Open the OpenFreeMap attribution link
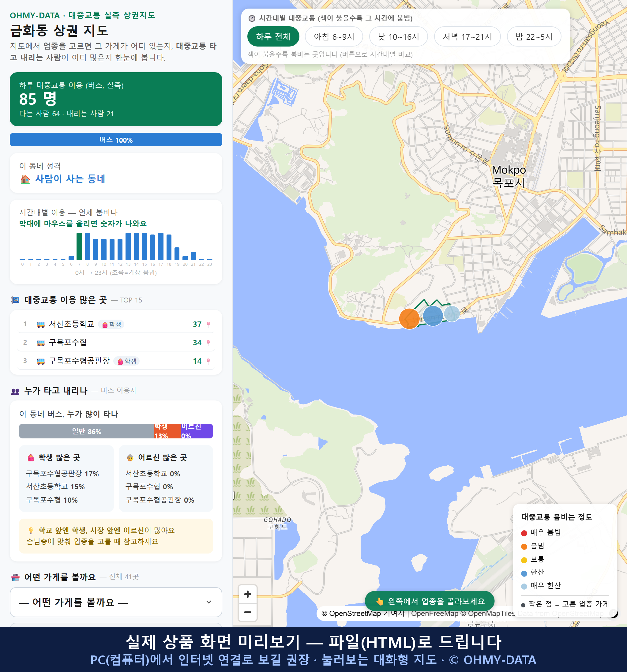Screen dimensions: 627x672 click(435, 613)
